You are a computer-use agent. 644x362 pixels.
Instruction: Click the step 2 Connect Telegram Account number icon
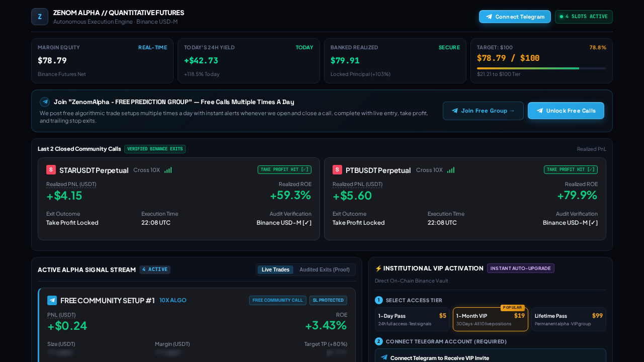(x=379, y=341)
